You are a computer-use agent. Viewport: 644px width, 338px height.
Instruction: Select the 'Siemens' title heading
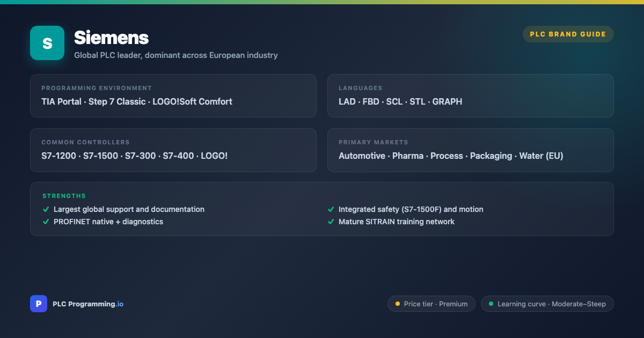click(111, 38)
